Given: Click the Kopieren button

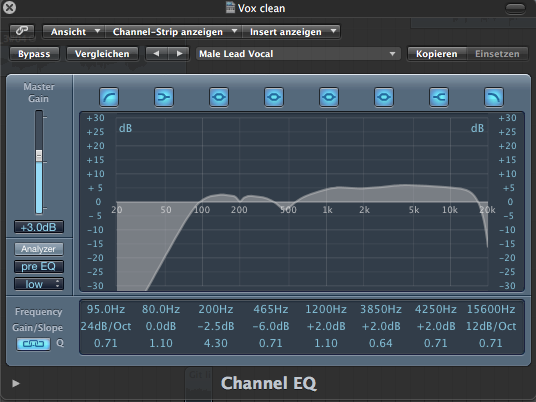Looking at the screenshot, I should (x=437, y=54).
